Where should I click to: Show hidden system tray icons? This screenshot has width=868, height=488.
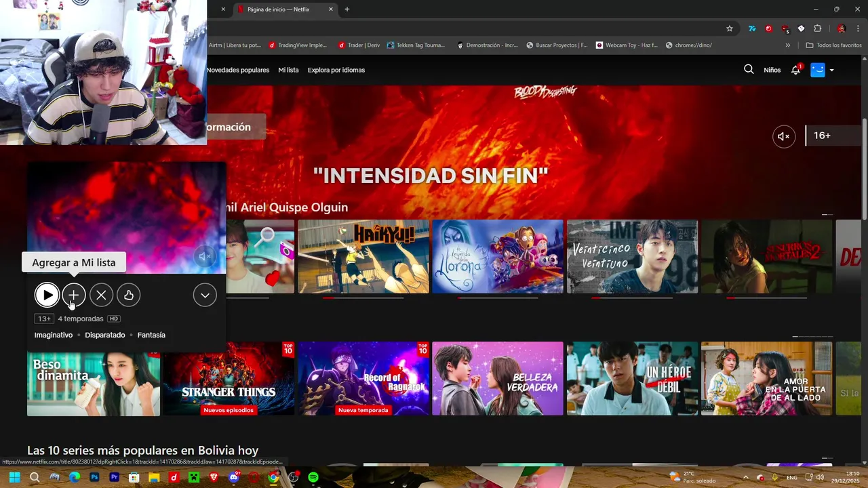point(746,477)
